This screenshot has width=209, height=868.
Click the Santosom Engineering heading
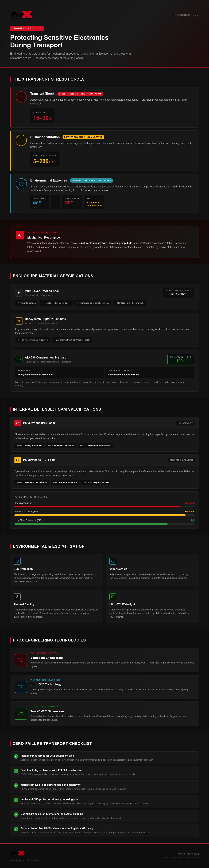pyautogui.click(x=47, y=657)
